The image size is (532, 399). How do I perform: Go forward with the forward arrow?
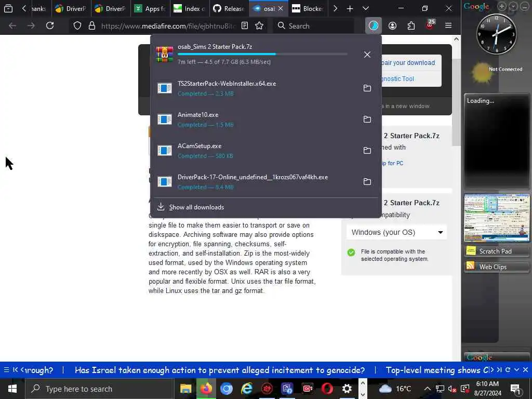(x=31, y=26)
